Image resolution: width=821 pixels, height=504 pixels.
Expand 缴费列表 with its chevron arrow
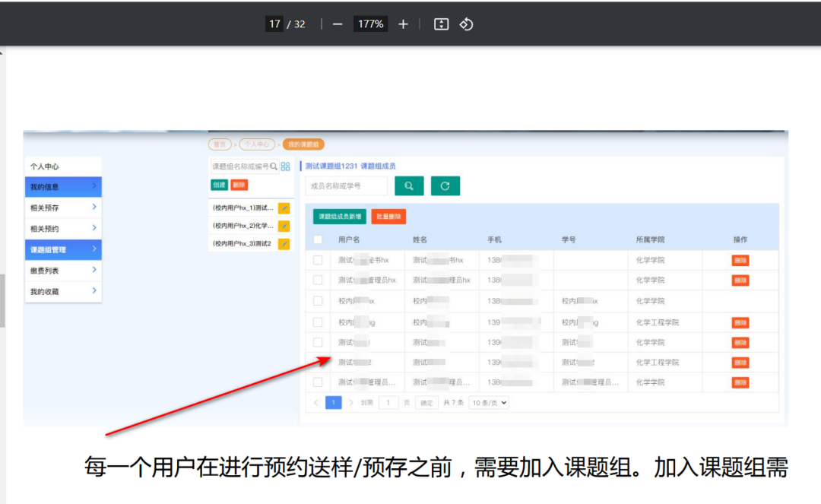(x=94, y=270)
